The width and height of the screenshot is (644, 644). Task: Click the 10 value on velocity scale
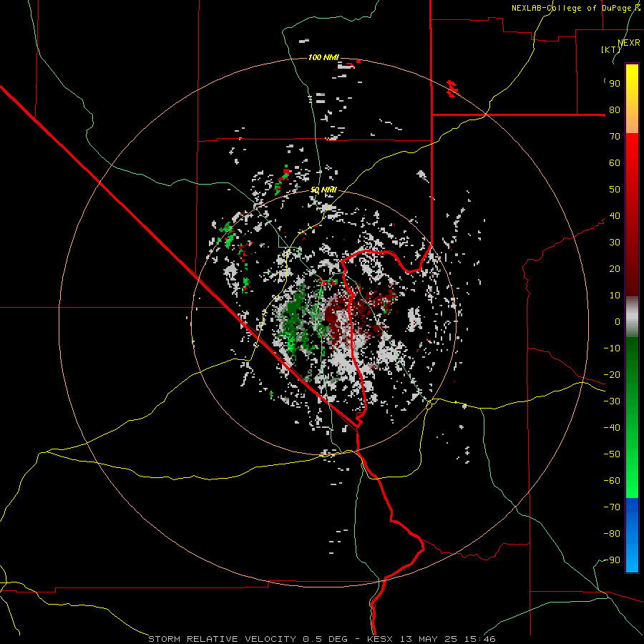point(615,296)
